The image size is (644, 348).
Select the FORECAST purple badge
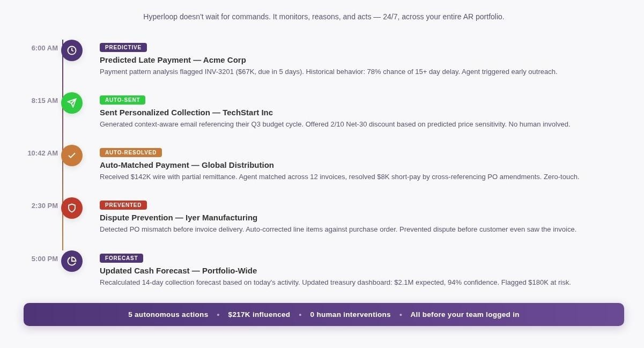121,258
